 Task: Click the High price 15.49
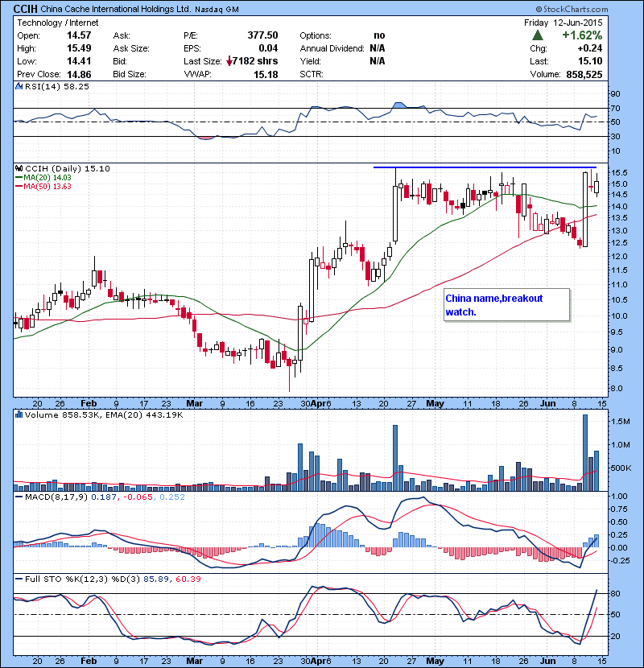click(x=79, y=48)
